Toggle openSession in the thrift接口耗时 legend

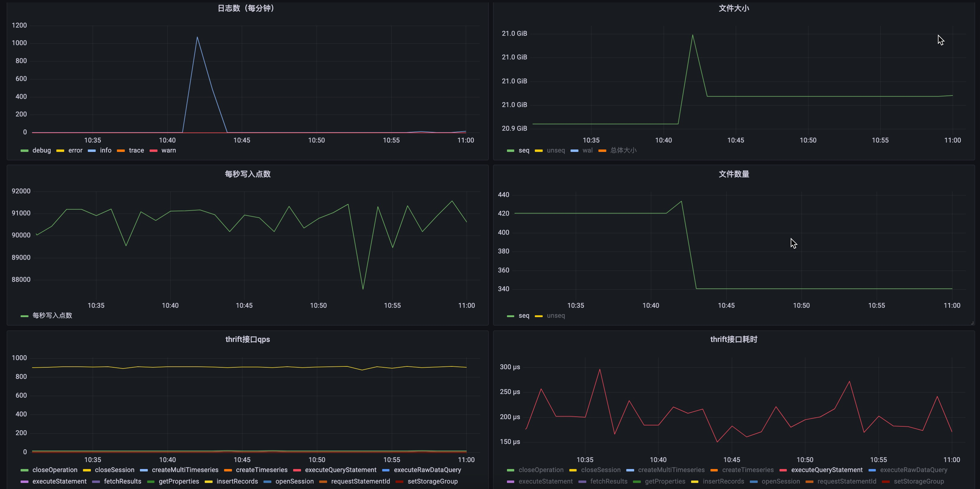781,481
